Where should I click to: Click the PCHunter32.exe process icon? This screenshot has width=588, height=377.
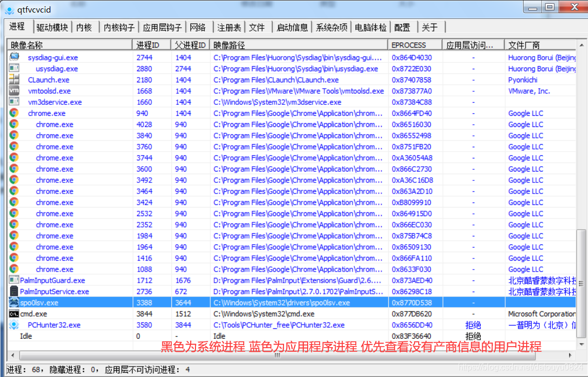click(14, 325)
